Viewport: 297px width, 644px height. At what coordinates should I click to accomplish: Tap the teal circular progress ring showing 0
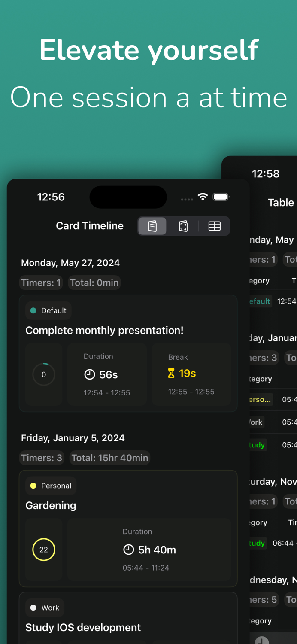click(44, 374)
